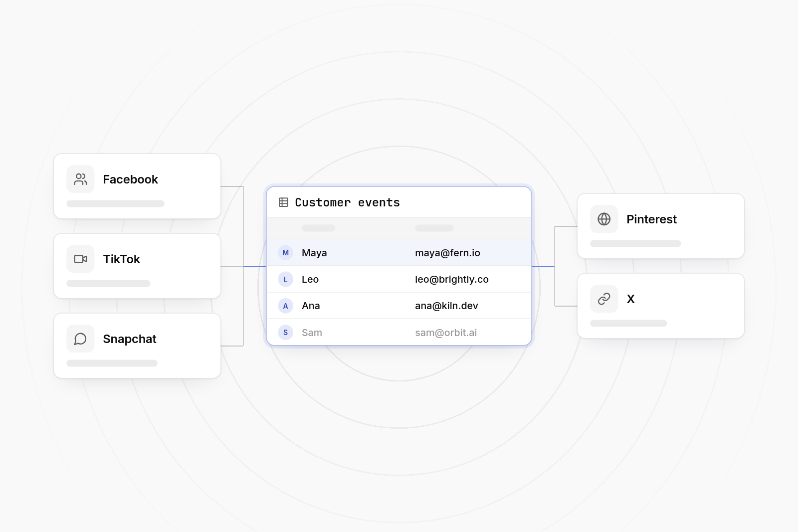Click the name cell Sam
This screenshot has height=532, width=798.
pyautogui.click(x=312, y=333)
